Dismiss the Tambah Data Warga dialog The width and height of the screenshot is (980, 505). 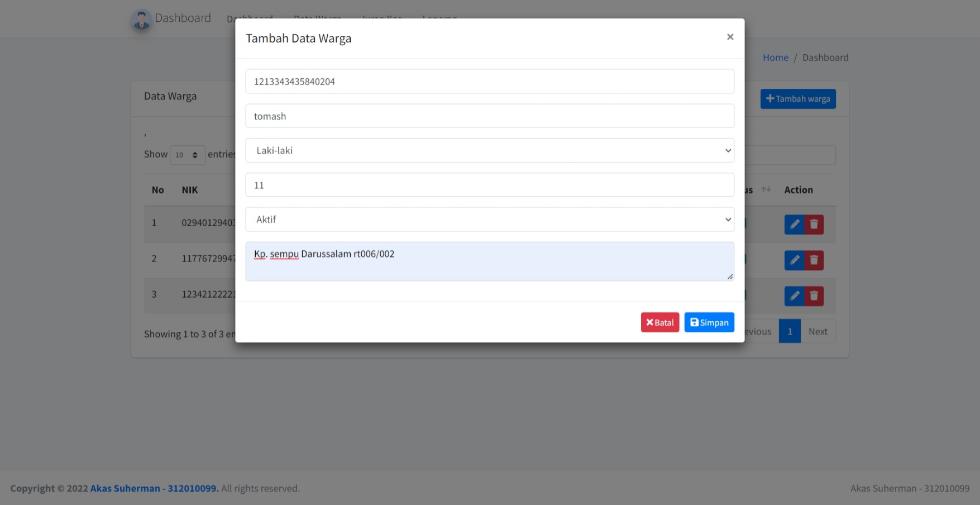pyautogui.click(x=730, y=37)
